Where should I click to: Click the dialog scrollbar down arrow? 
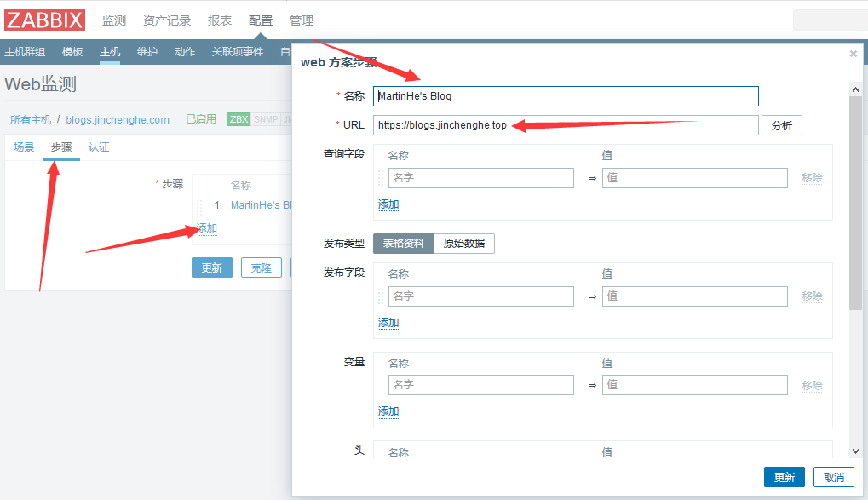(855, 451)
